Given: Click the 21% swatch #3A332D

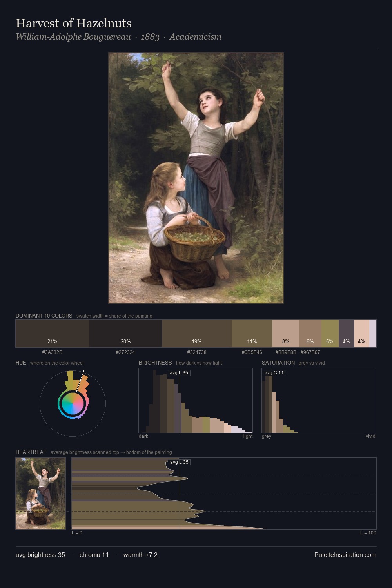Looking at the screenshot, I should point(53,334).
